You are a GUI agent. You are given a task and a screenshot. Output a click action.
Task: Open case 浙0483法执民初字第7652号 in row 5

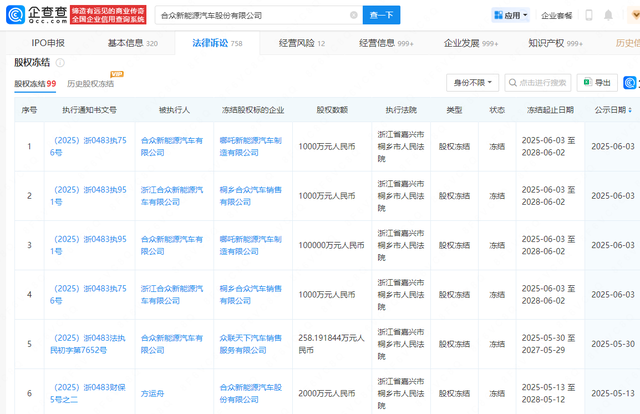click(88, 344)
